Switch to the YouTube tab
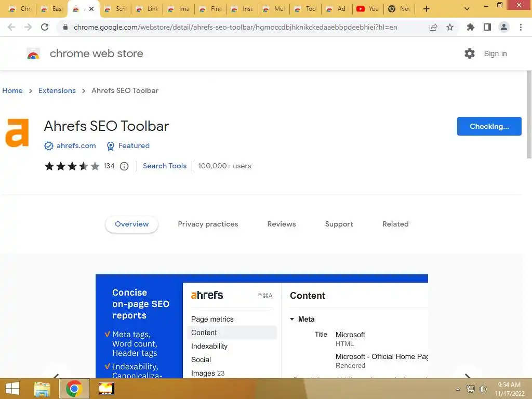The height and width of the screenshot is (399, 532). click(x=368, y=9)
